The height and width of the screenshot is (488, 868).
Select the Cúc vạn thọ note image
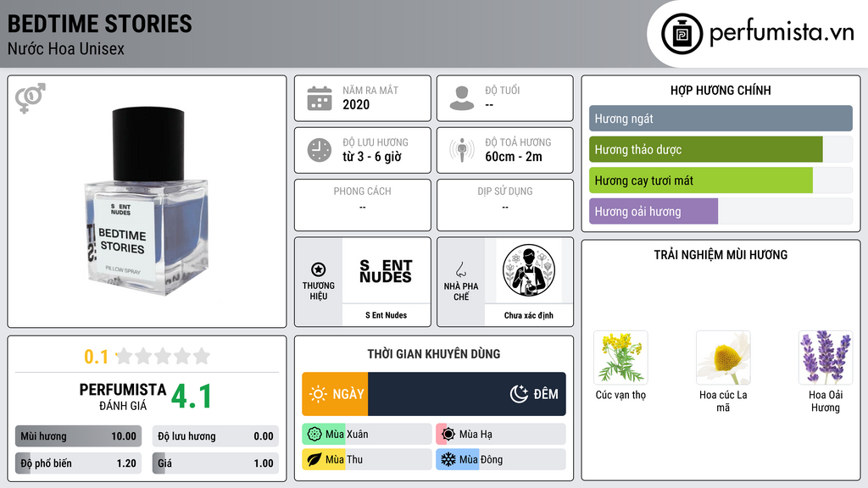click(620, 358)
